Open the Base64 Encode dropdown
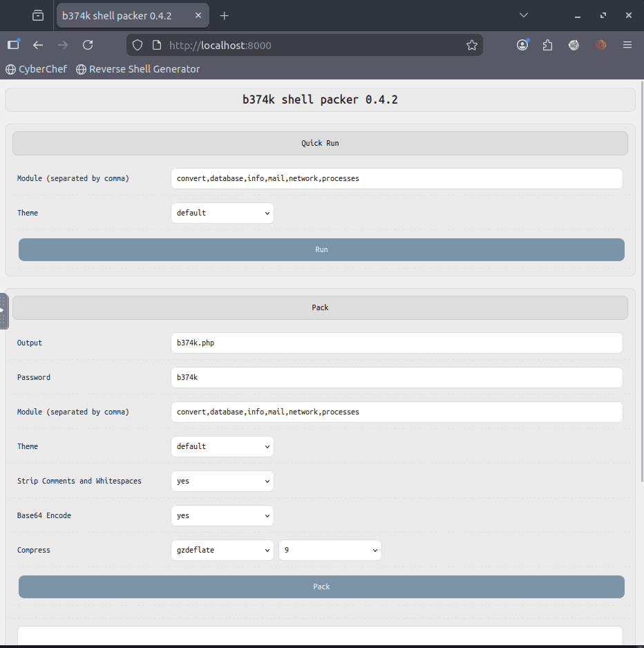 (x=222, y=515)
